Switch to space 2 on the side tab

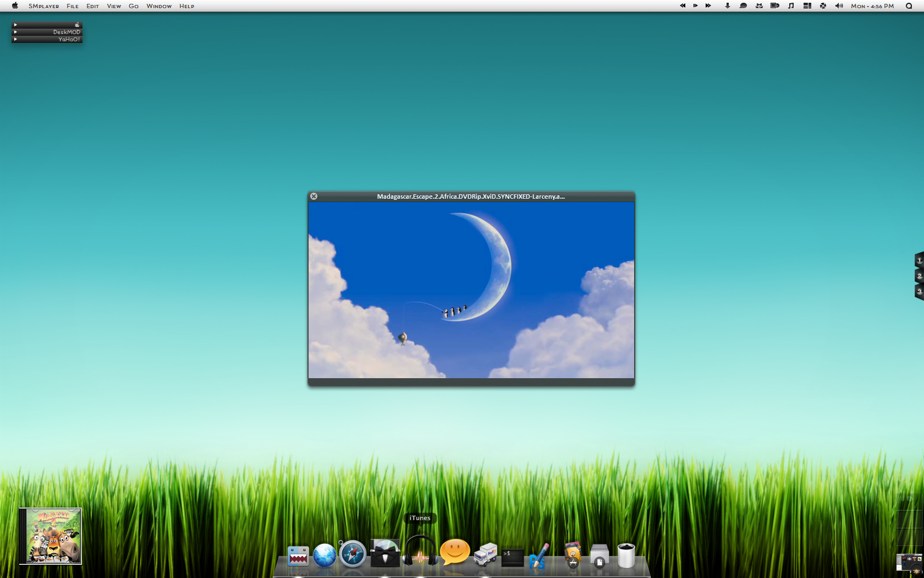pos(919,276)
